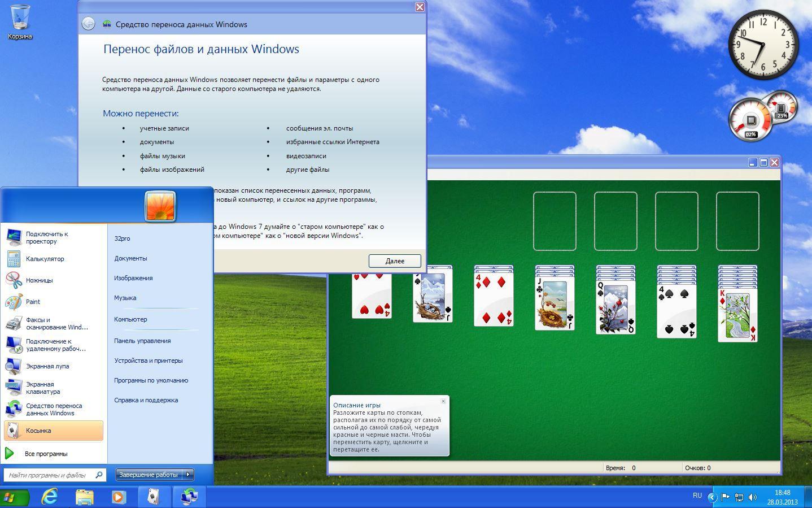Expand the shutdown options arrow
The width and height of the screenshot is (812, 508).
(x=188, y=475)
